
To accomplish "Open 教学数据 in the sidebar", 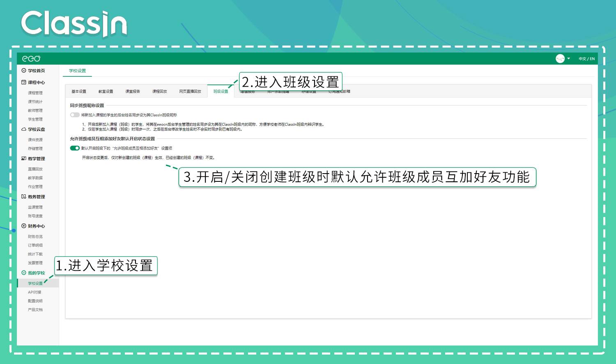I will coord(35,178).
